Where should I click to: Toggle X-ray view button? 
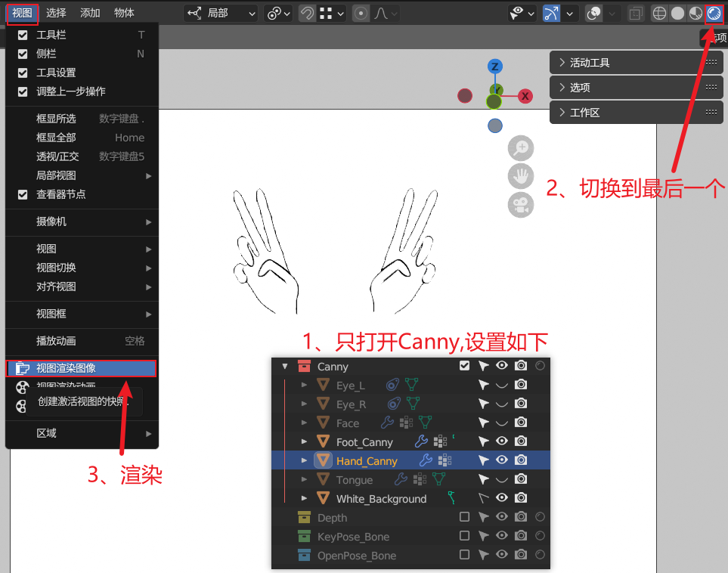coord(635,14)
